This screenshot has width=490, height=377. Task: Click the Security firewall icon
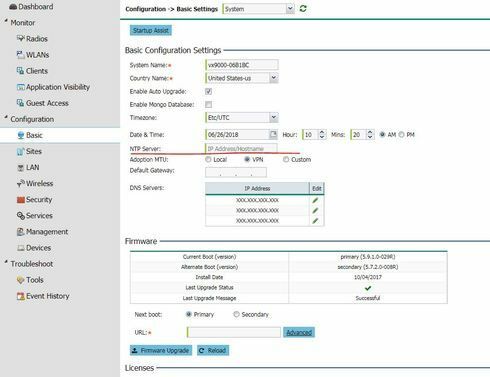(21, 200)
